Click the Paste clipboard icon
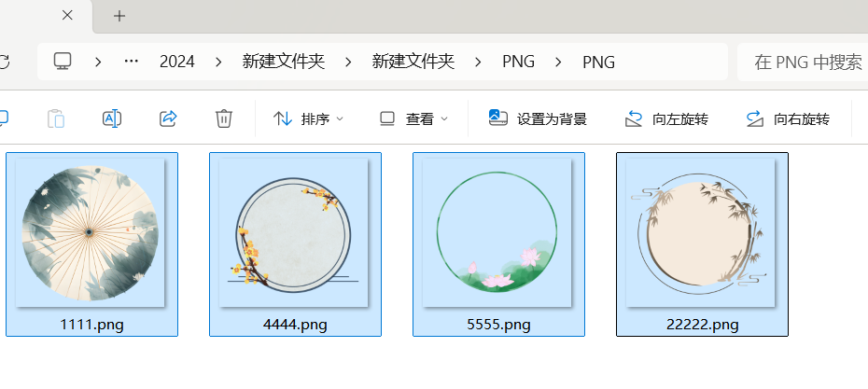Screen dimensions: 868x389 pos(56,118)
